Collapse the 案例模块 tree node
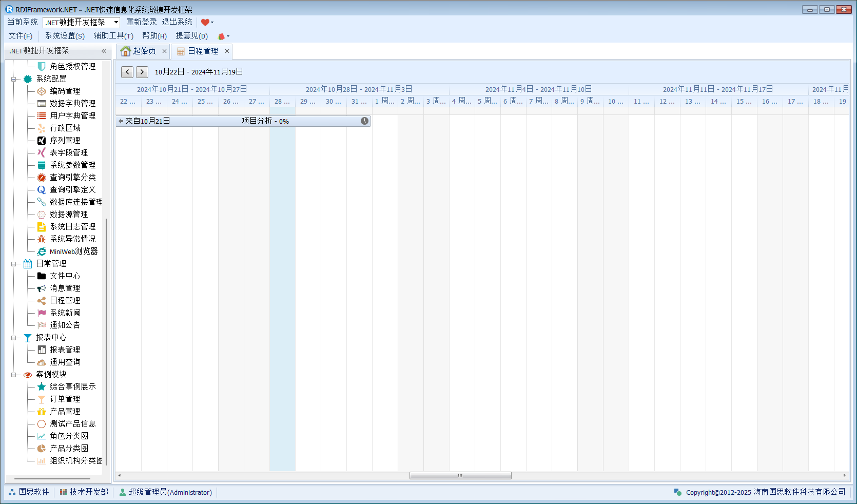This screenshot has height=504, width=857. pyautogui.click(x=14, y=375)
